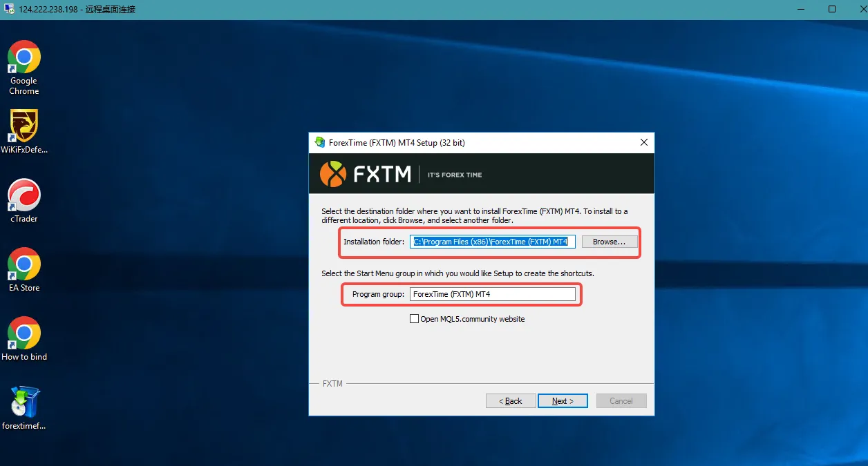Click the remote desktop connection title icon

click(9, 9)
